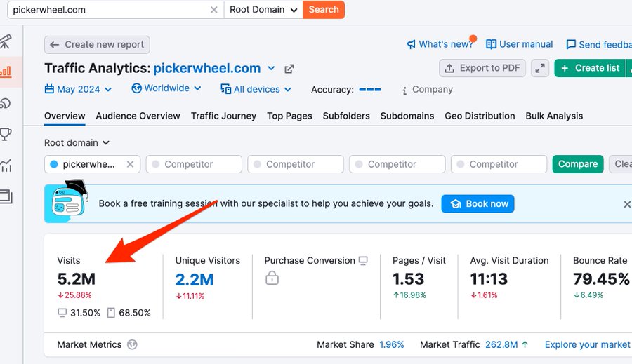Open the Bulk Analysis tab
The image size is (632, 364).
(x=554, y=116)
